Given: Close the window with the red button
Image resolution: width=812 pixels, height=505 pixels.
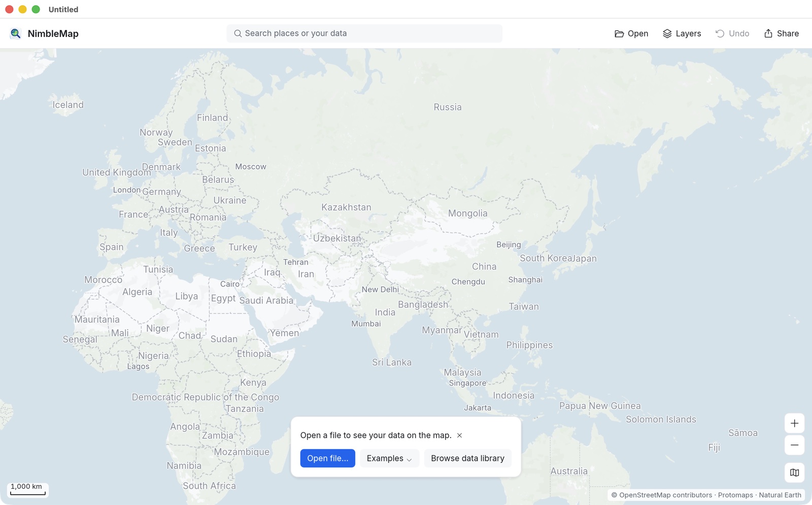Looking at the screenshot, I should (9, 9).
